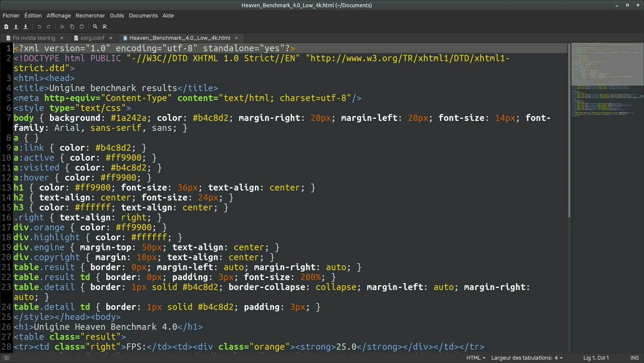Open the Largeur des tabulations dropdown
The image size is (644, 363).
(527, 358)
